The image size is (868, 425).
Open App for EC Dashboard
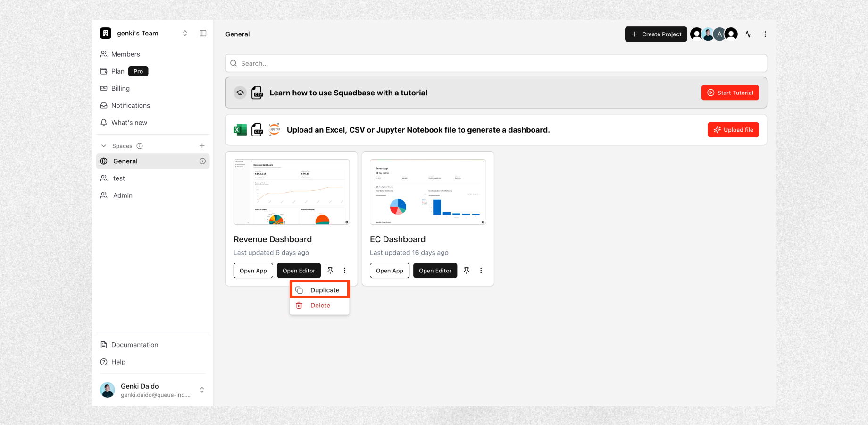click(390, 271)
